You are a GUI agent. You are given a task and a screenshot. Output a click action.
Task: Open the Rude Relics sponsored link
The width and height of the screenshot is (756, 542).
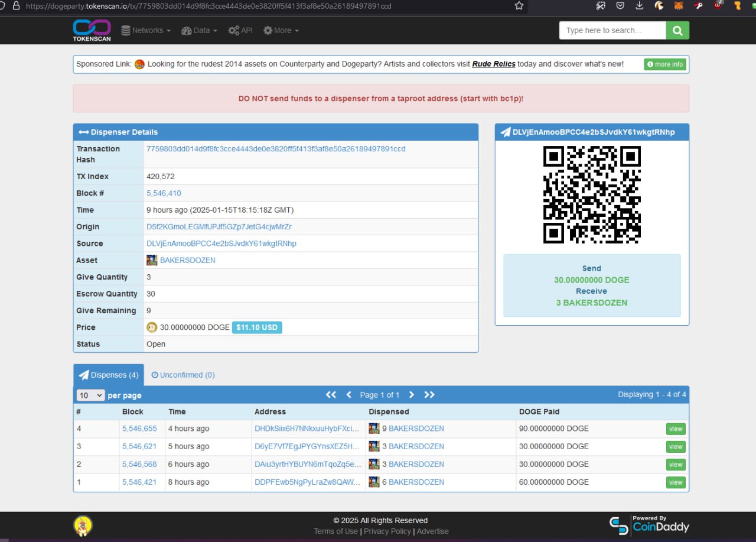point(494,64)
